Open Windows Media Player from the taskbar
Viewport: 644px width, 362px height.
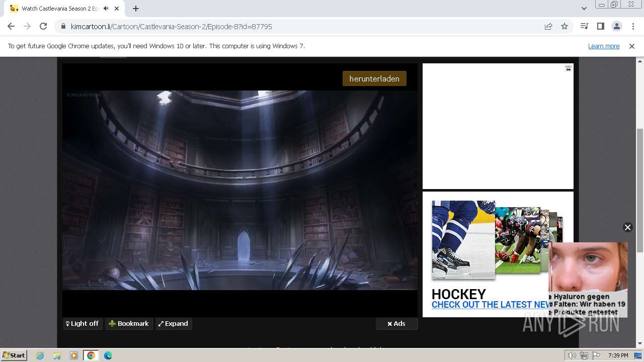pos(74,355)
